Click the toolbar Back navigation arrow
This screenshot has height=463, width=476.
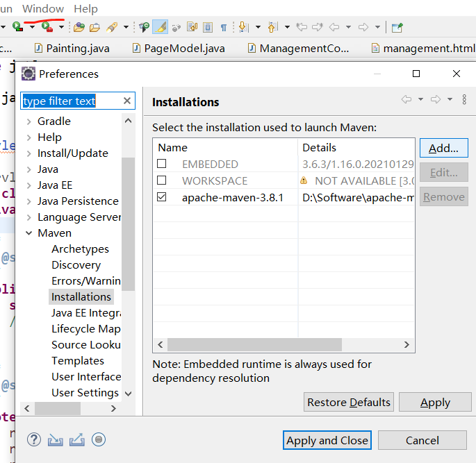tap(334, 27)
